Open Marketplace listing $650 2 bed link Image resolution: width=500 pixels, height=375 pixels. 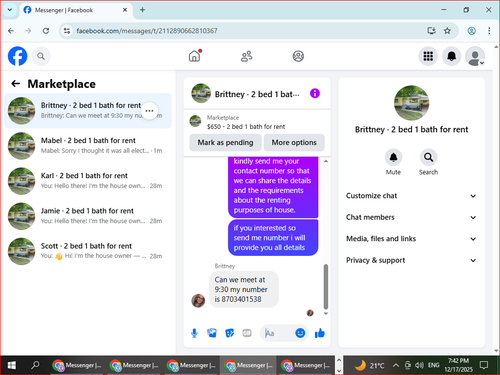pyautogui.click(x=246, y=127)
